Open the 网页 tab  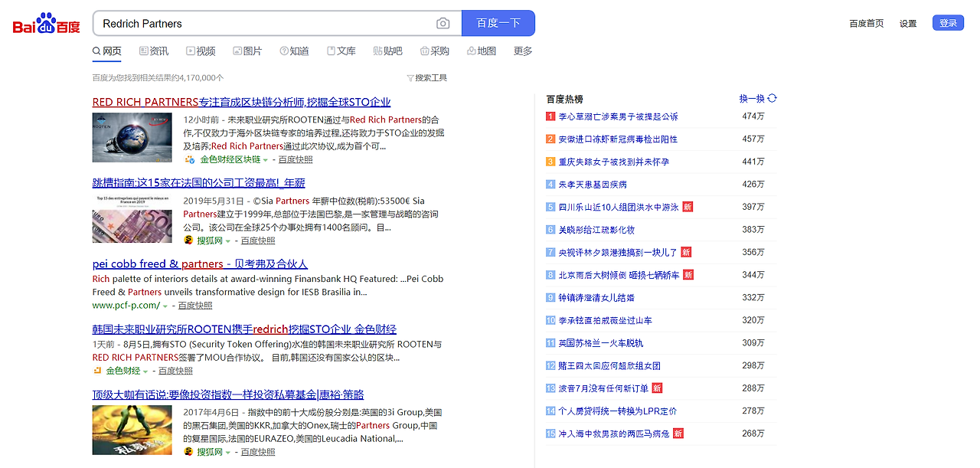click(x=106, y=51)
